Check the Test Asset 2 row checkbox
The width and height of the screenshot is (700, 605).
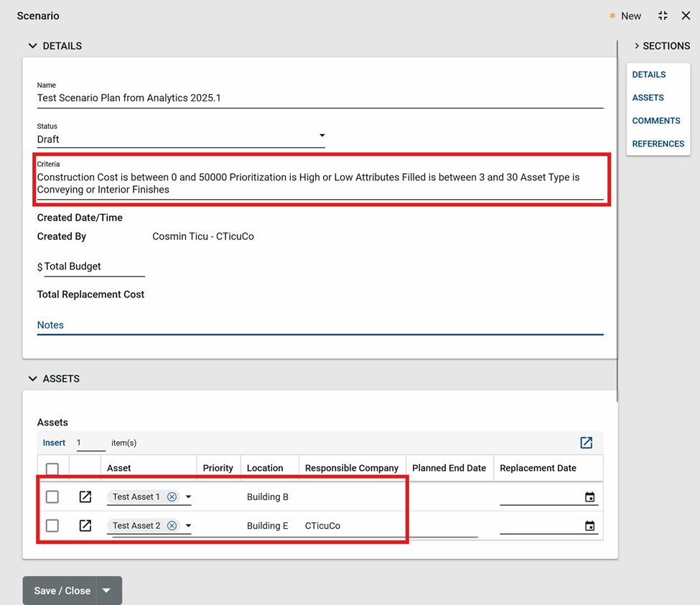52,525
